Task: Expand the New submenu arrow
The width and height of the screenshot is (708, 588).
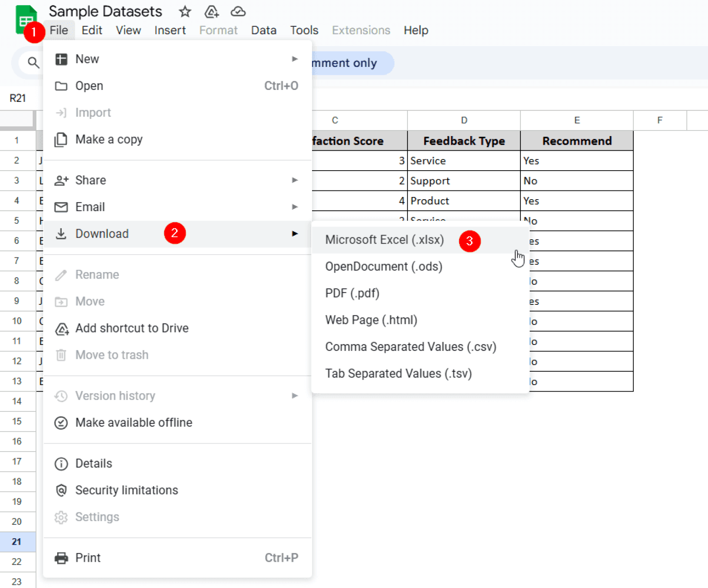Action: click(x=295, y=59)
